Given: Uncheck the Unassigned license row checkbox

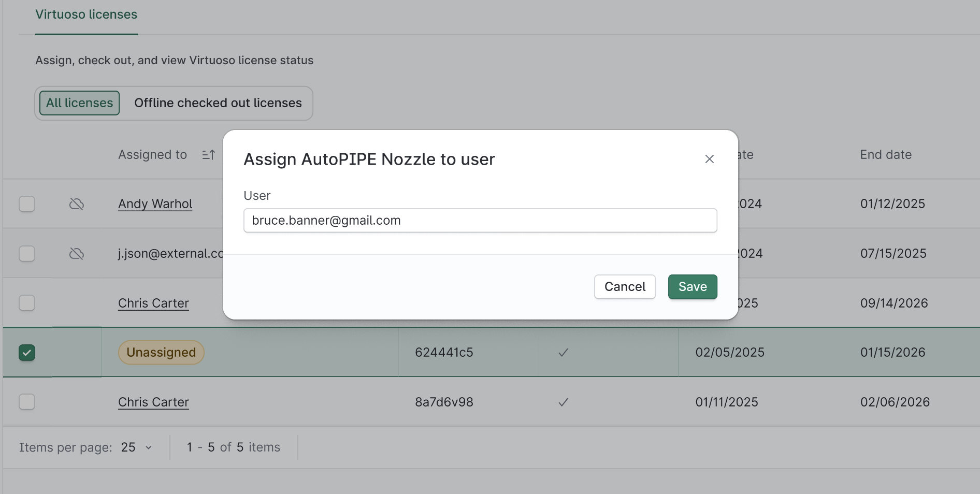Looking at the screenshot, I should tap(27, 353).
